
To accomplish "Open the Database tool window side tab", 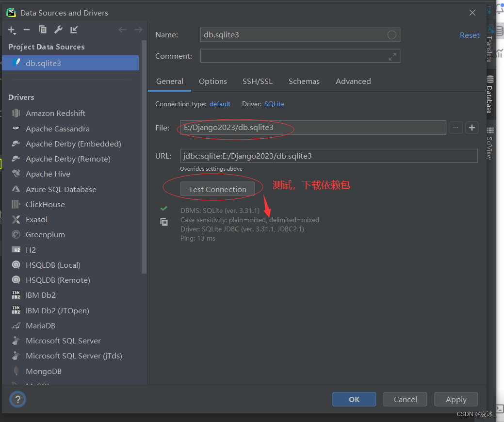I will (x=490, y=94).
